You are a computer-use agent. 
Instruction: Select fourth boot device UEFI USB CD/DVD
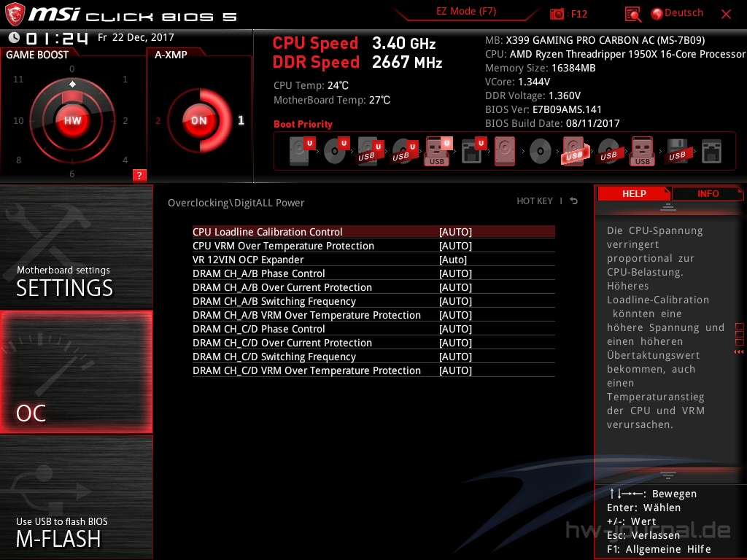pos(405,151)
